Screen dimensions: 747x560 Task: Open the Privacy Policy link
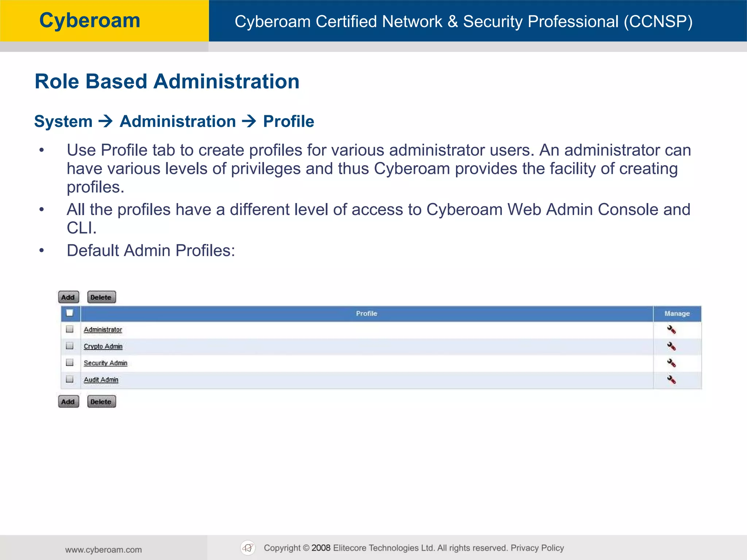point(537,548)
